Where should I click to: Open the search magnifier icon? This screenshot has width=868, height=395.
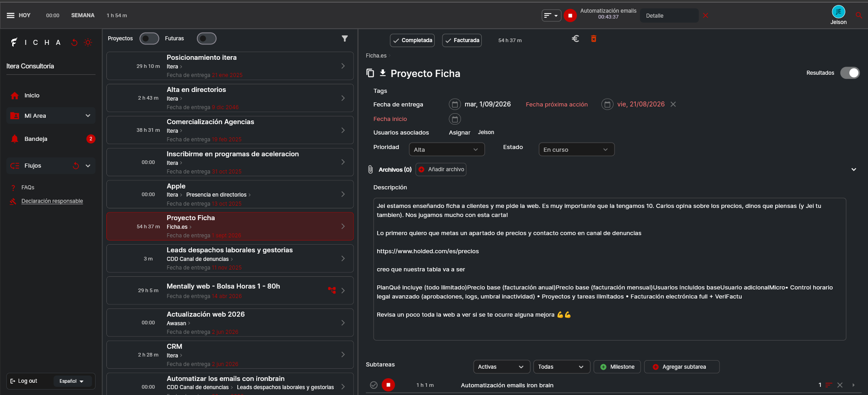[858, 15]
